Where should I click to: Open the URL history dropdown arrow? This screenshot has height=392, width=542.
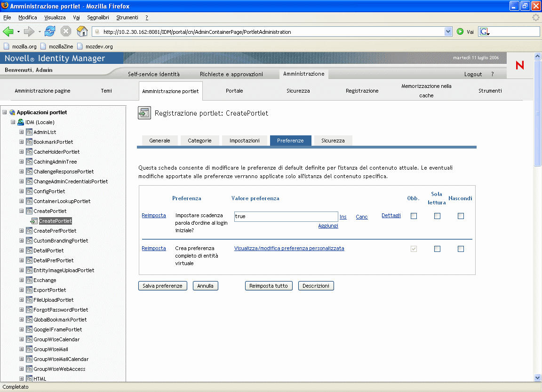448,32
